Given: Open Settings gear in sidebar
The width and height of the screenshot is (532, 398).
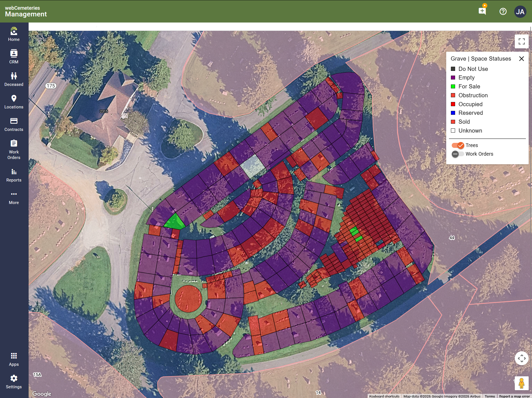Looking at the screenshot, I should tap(14, 382).
